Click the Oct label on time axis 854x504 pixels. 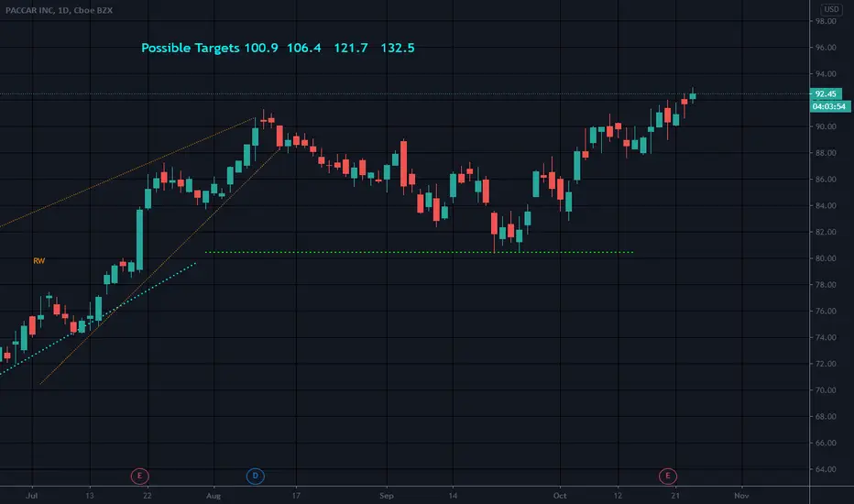point(560,496)
